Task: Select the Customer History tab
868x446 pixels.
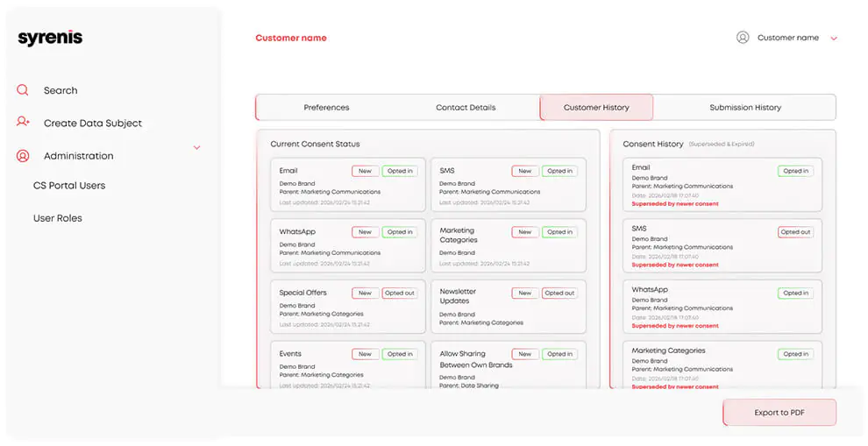Action: click(596, 108)
